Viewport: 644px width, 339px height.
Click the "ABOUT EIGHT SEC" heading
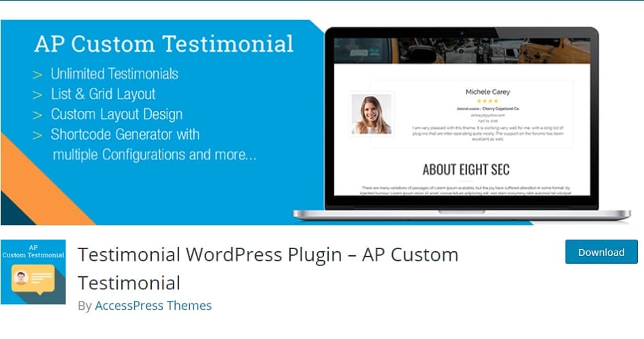pos(466,169)
